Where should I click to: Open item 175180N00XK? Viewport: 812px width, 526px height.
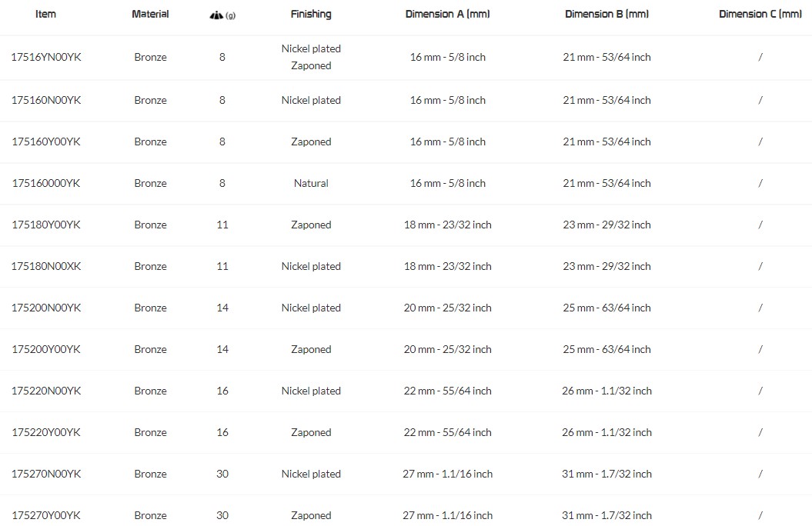tap(46, 266)
